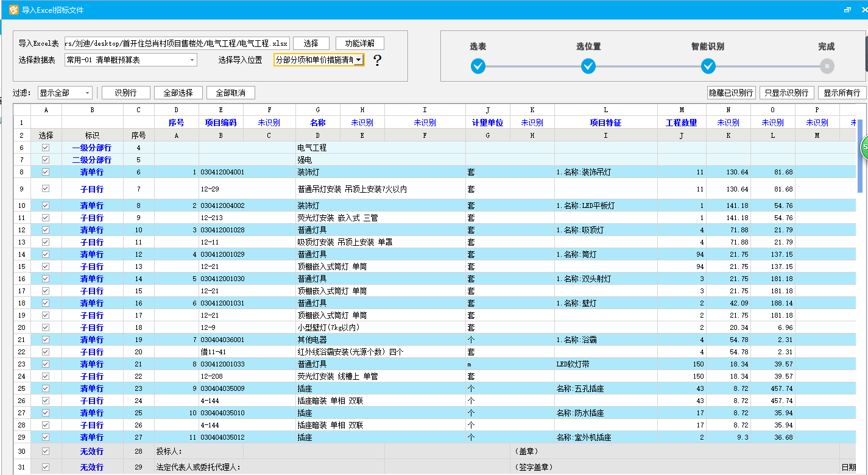The width and height of the screenshot is (868, 475).
Task: Click cell LED软灯带 in 项目特征 column
Action: pos(605,364)
